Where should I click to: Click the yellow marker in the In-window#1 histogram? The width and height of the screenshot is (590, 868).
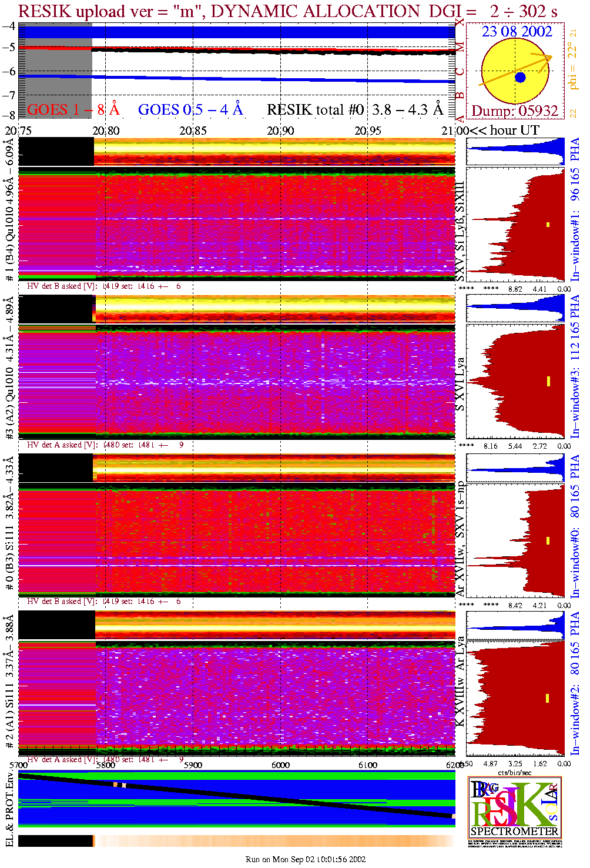548,224
